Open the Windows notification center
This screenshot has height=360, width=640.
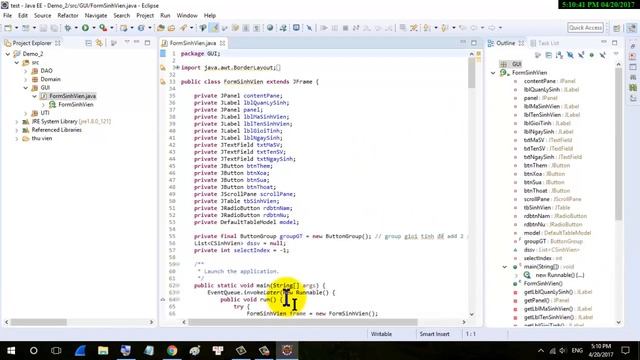tap(626, 350)
